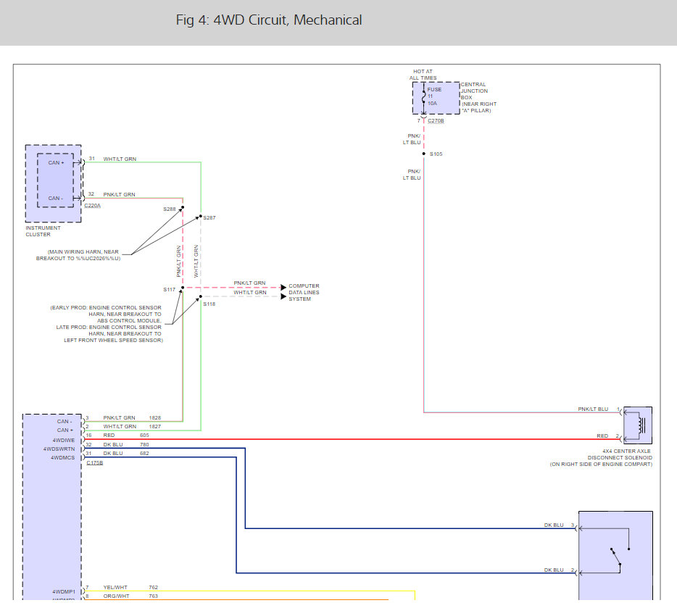Click 'CAN -' inside the instrument cluster box
Screen dimensions: 677x616
(x=55, y=198)
